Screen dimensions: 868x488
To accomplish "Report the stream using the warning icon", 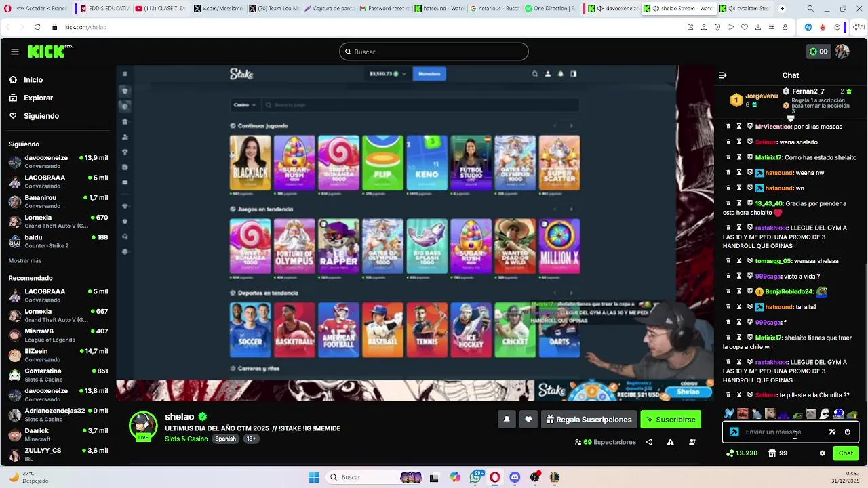I will [x=670, y=442].
